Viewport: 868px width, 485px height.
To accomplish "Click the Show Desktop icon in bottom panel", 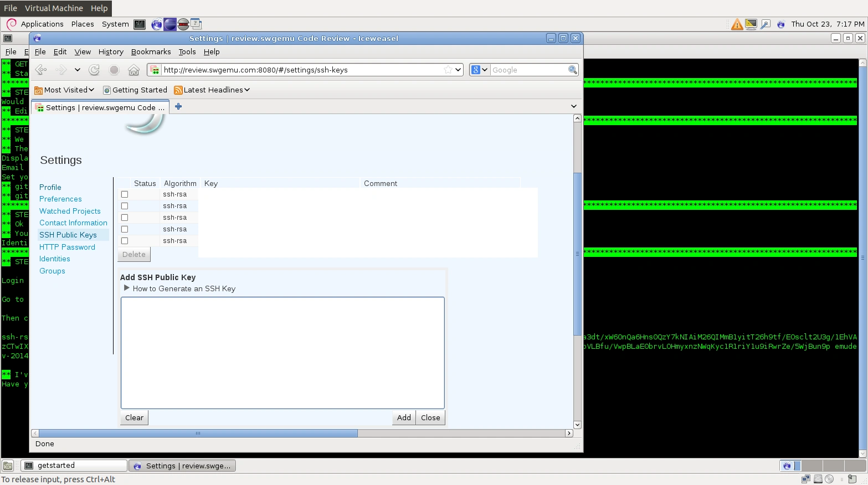I will (x=8, y=466).
